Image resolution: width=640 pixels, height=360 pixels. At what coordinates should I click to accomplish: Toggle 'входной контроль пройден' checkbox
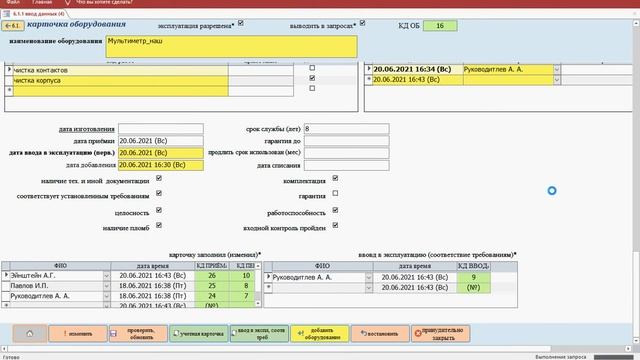coord(335,225)
